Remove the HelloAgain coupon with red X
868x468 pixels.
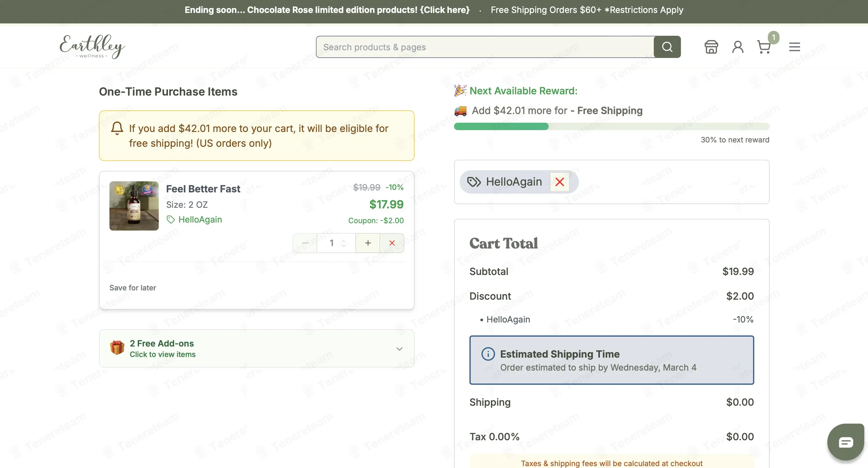click(x=559, y=182)
